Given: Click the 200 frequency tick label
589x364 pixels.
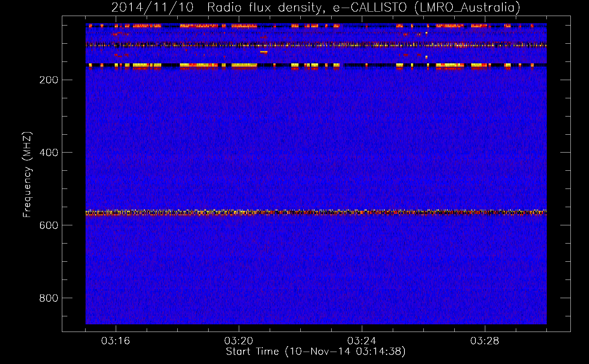Looking at the screenshot, I should (49, 80).
